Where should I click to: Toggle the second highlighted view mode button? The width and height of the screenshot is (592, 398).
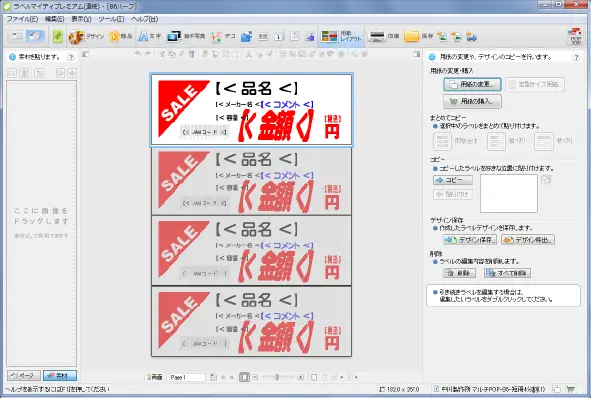pos(35,36)
